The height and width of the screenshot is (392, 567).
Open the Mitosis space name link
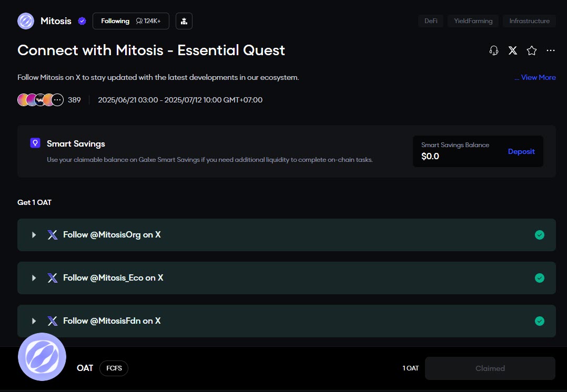point(56,21)
